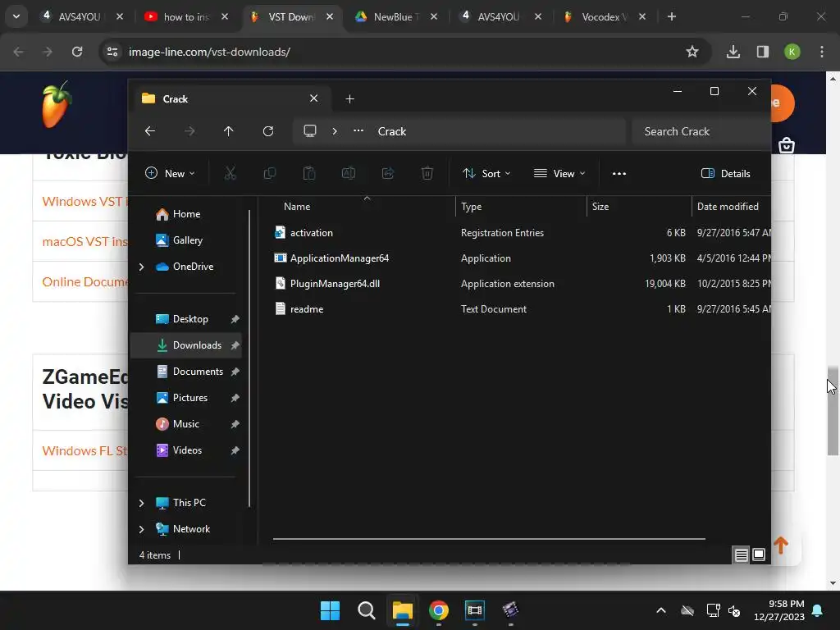This screenshot has height=630, width=840.
Task: Add a new File Explorer tab
Action: [349, 98]
